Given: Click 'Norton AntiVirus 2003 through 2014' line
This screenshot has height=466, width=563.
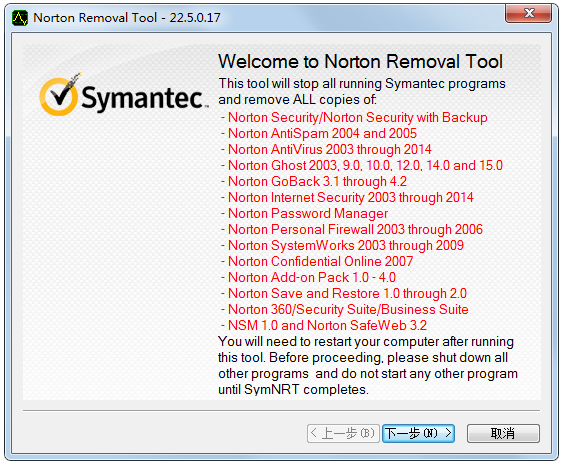Looking at the screenshot, I should [x=326, y=149].
